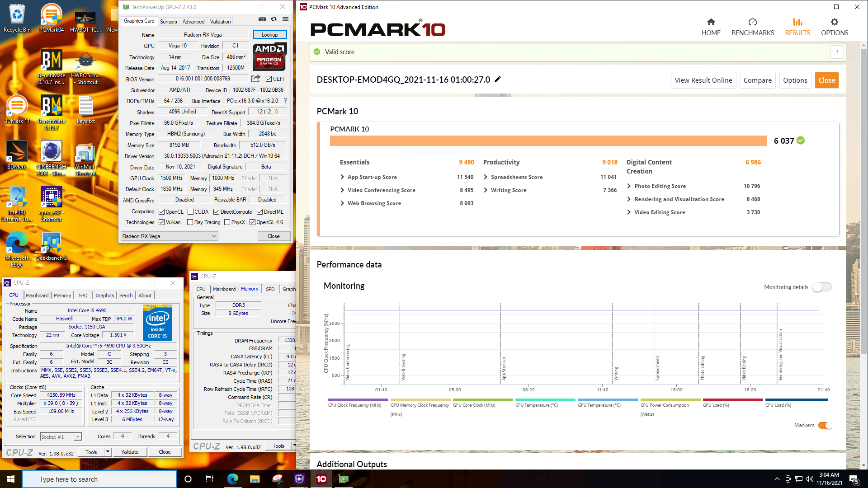868x488 pixels.
Task: Open the WinMail Shortcut icon
Action: click(85, 158)
